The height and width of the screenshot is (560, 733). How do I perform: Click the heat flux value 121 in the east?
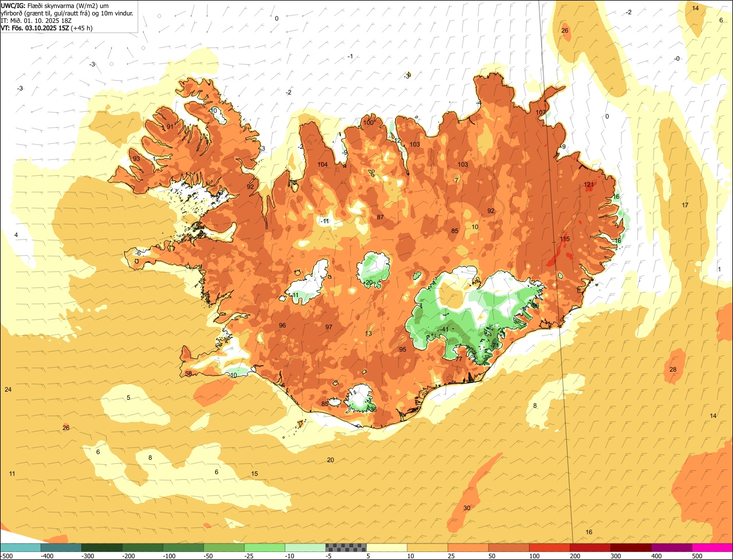589,184
